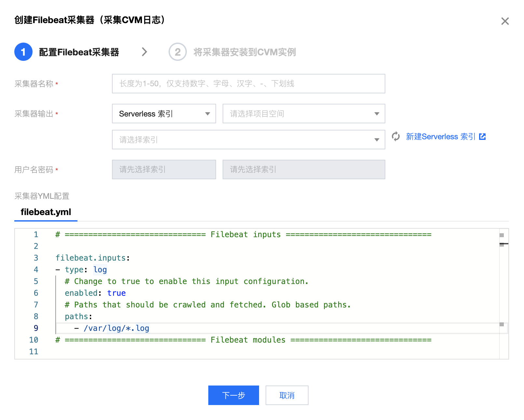Click the second disabled 请先选择索引 password field
This screenshot has height=420, width=524.
304,169
